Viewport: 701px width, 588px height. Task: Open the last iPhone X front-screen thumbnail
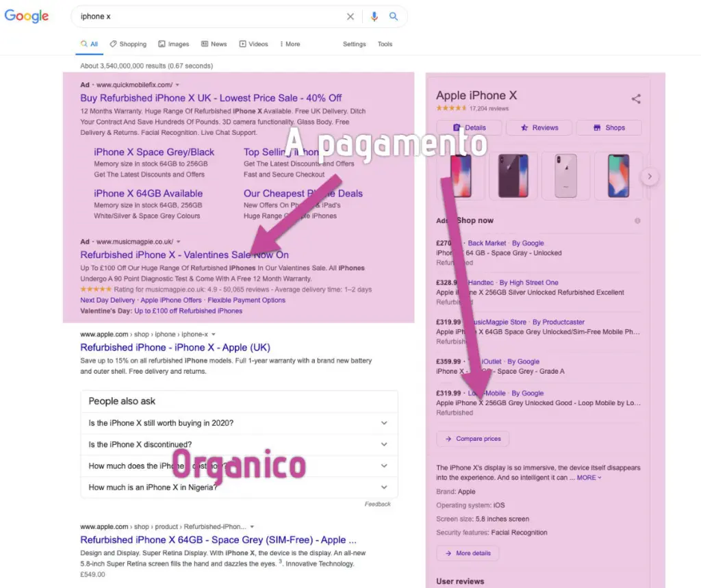[x=618, y=176]
